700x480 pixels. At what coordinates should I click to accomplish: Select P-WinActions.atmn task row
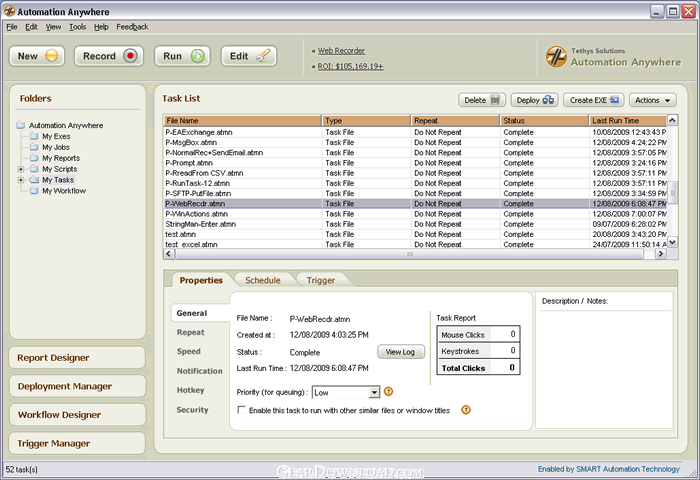point(415,214)
